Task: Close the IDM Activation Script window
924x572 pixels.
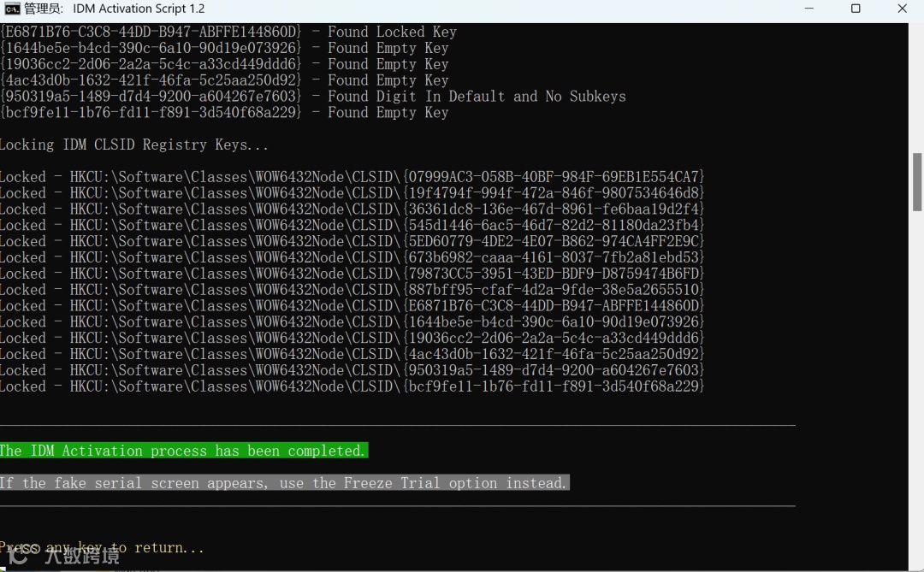Action: pos(903,9)
